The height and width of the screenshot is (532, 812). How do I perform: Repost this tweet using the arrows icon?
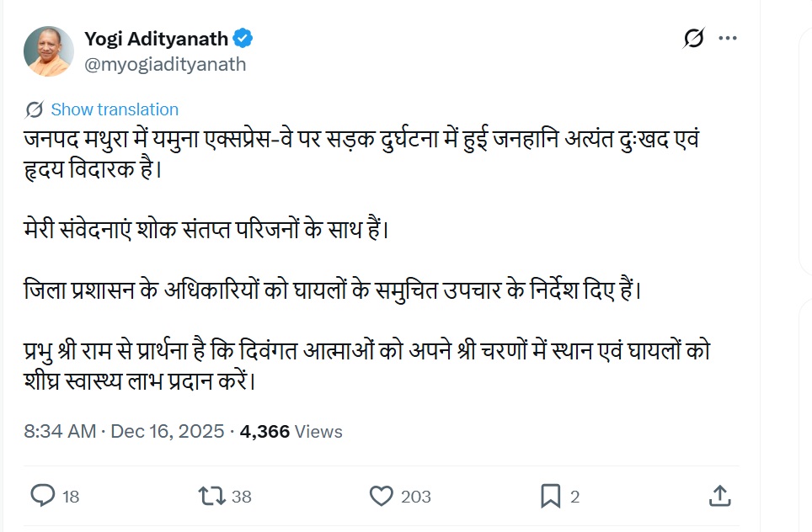tap(211, 496)
